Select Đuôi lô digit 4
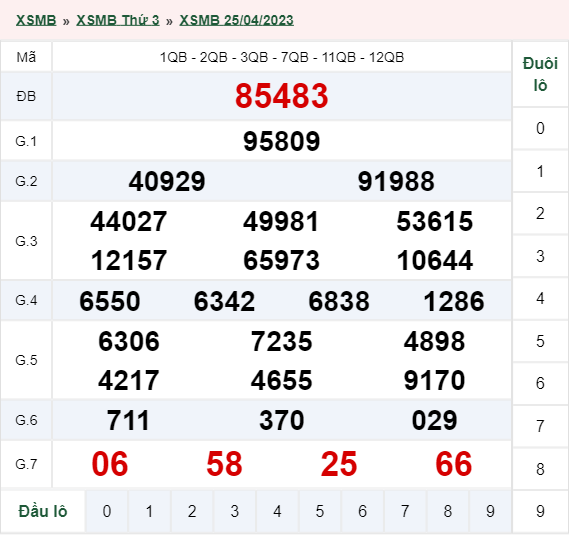The height and width of the screenshot is (535, 569). [x=540, y=298]
